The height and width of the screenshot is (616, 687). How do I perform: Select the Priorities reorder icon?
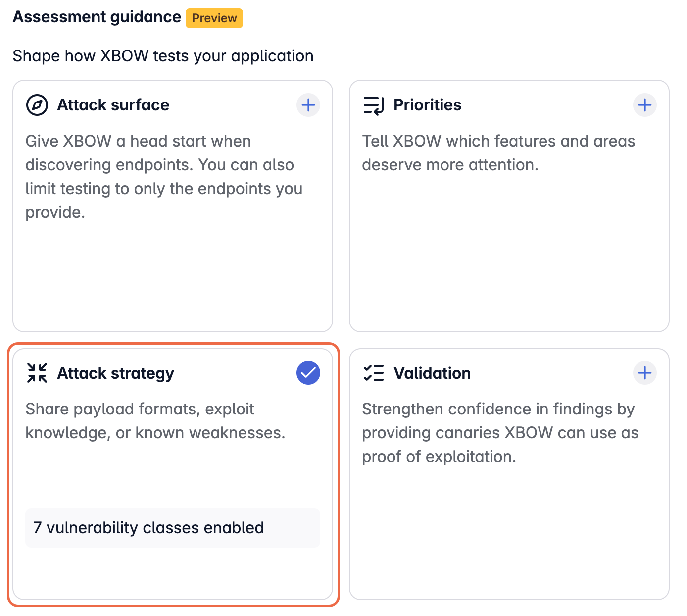(374, 105)
